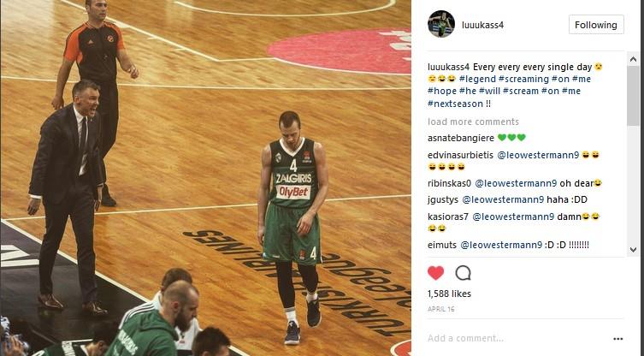Open kasioras7 commenter profile

(x=447, y=217)
